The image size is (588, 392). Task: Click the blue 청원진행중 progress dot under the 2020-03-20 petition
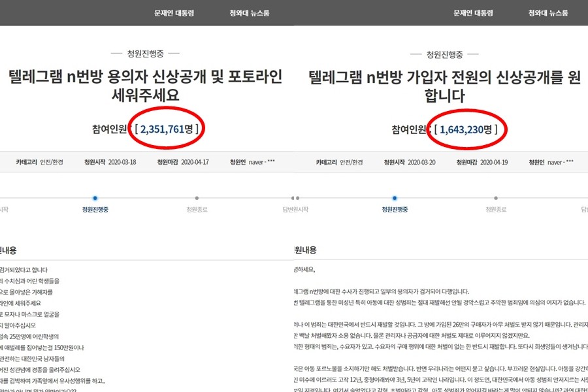click(395, 197)
